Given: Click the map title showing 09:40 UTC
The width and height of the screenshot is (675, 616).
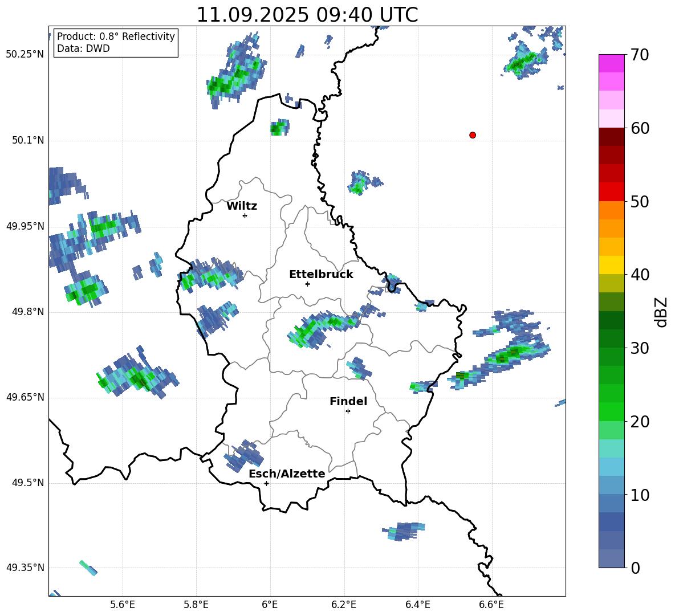Looking at the screenshot, I should pos(307,15).
